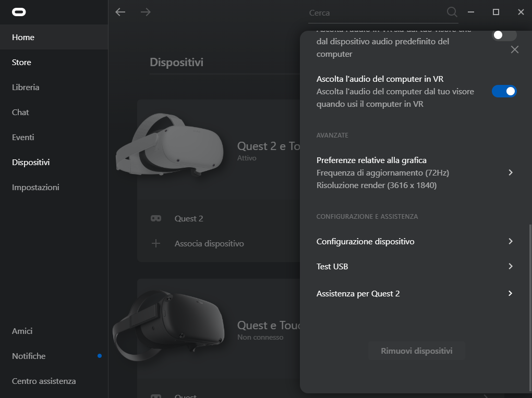Expand Preferenze relative alla grafica chevron
This screenshot has width=532, height=398.
[x=511, y=172]
